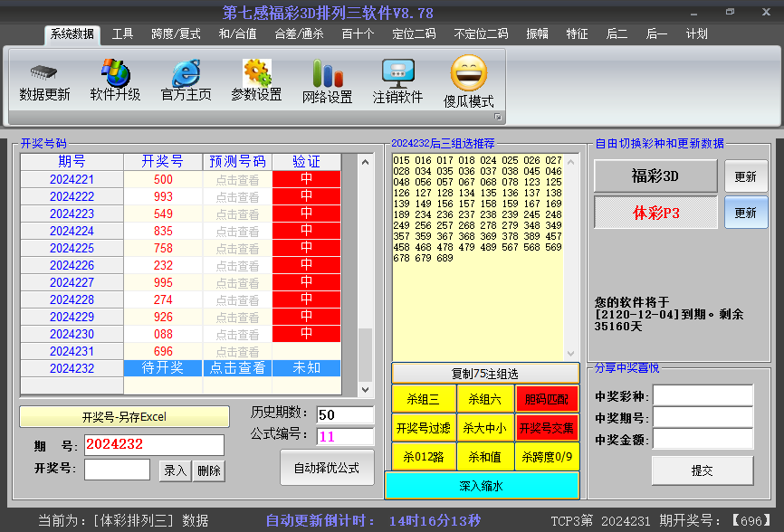
Task: Click 更新 next to 体彩P3
Action: click(x=746, y=213)
